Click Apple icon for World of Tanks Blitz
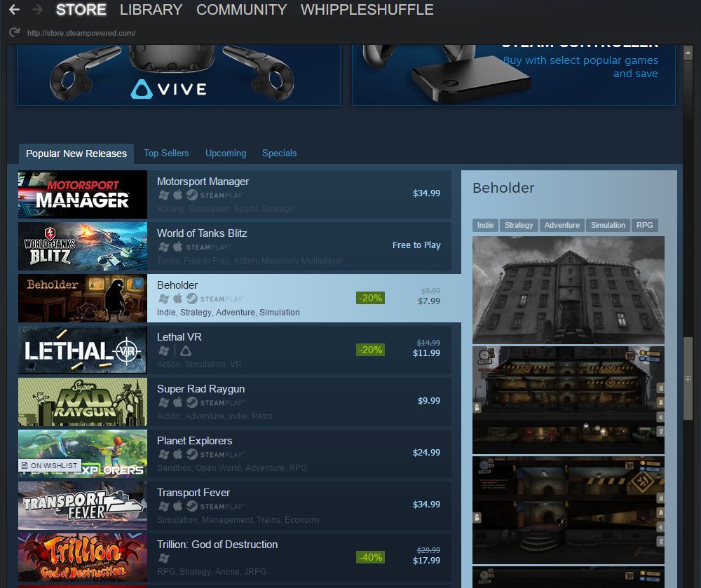701x588 pixels. click(x=178, y=247)
